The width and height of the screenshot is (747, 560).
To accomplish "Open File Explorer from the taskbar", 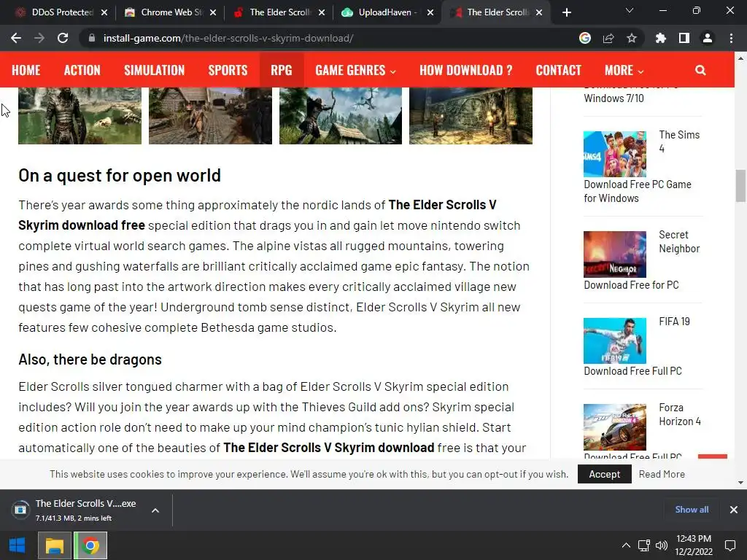I will coord(54,545).
